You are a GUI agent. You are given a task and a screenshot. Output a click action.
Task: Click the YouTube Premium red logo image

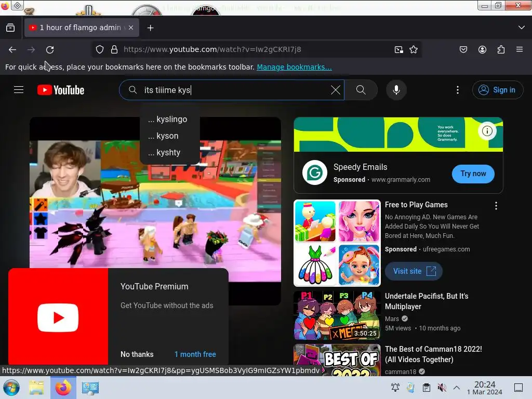(58, 317)
